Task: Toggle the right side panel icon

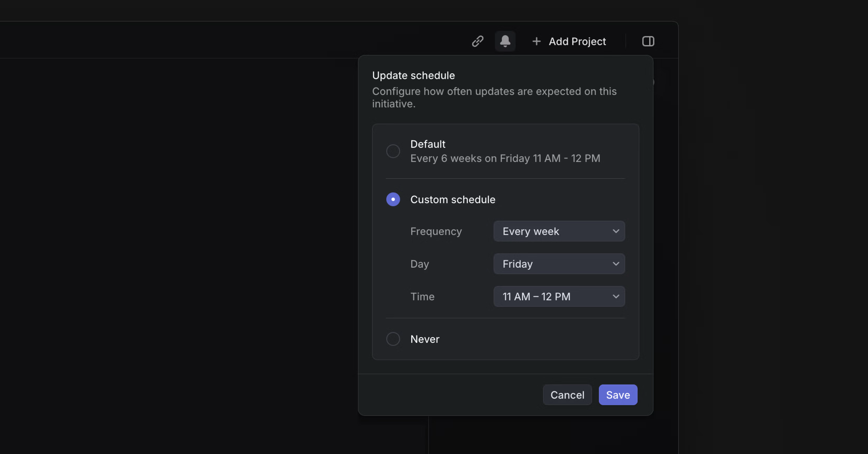Action: 648,41
